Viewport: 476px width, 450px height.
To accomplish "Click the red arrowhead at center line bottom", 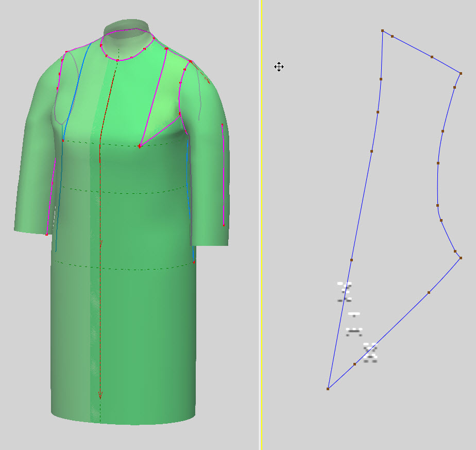I will click(100, 395).
